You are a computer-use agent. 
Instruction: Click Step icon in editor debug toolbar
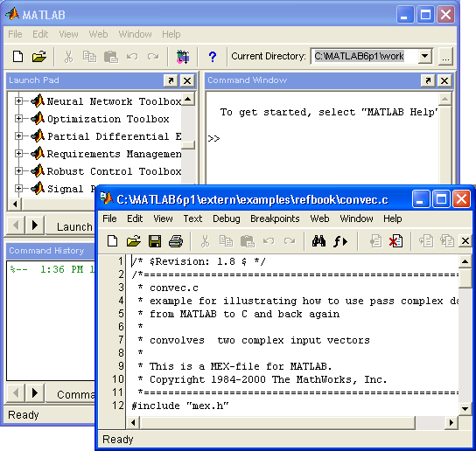click(426, 241)
